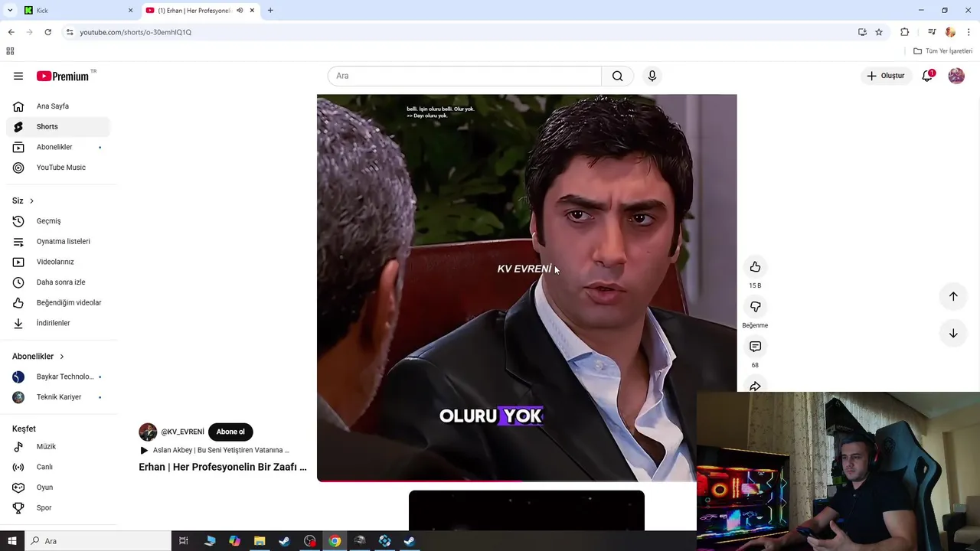980x551 pixels.
Task: Open Chrome's three-dot menu
Action: [969, 32]
